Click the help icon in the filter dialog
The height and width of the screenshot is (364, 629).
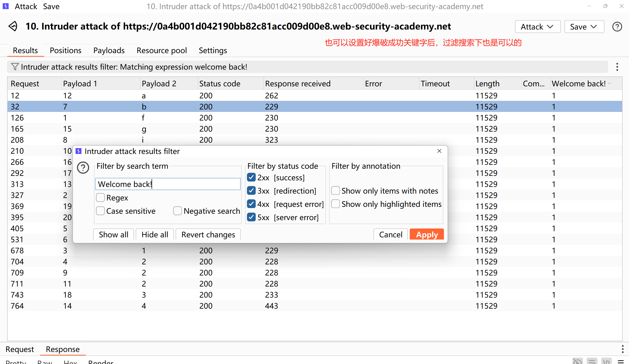83,168
